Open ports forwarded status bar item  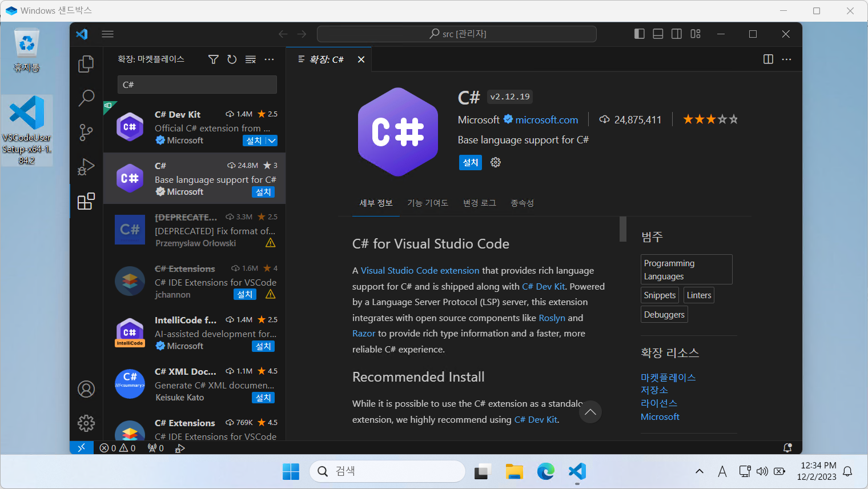point(155,448)
